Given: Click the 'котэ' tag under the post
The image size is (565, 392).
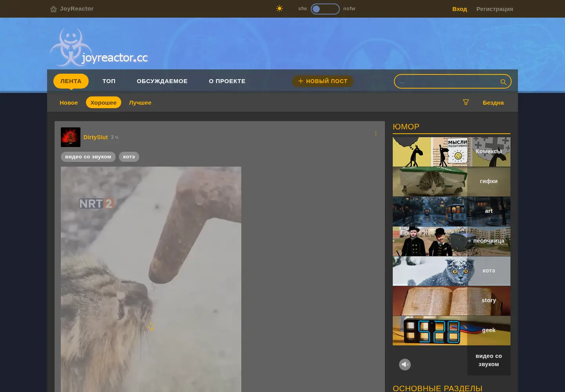Looking at the screenshot, I should coord(129,157).
